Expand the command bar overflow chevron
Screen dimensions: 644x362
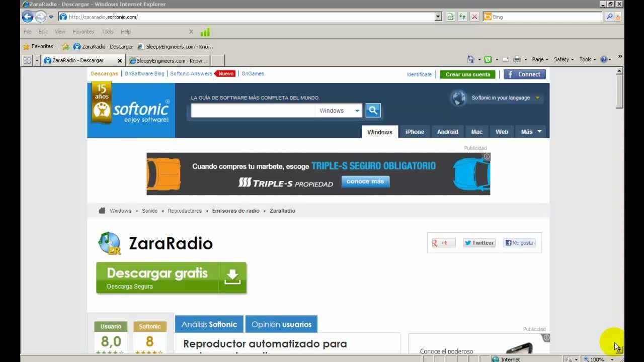click(620, 56)
